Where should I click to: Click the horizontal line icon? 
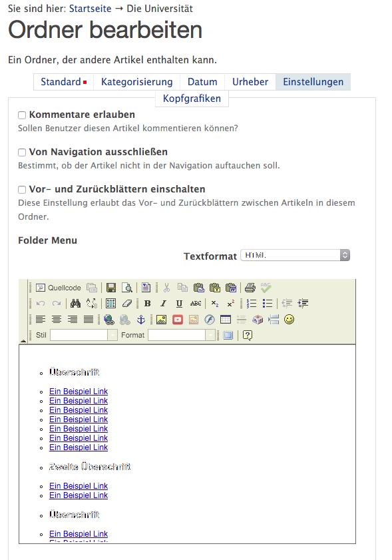click(242, 319)
